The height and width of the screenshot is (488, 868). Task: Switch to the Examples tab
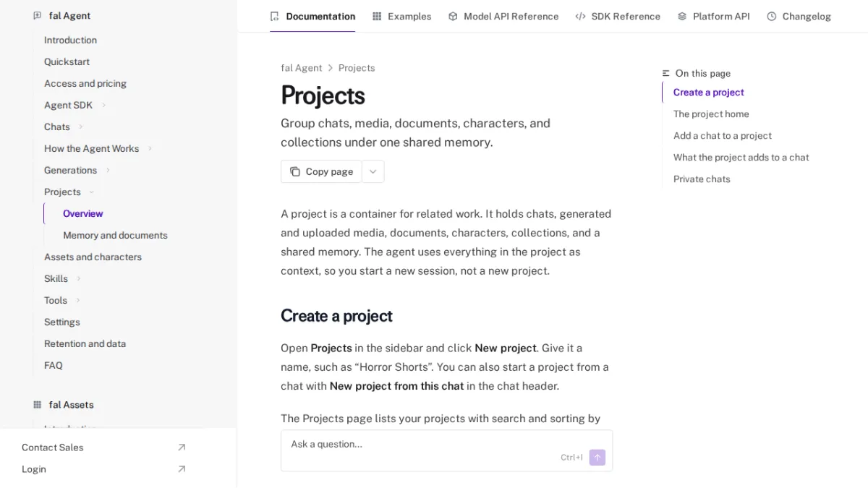click(x=401, y=16)
